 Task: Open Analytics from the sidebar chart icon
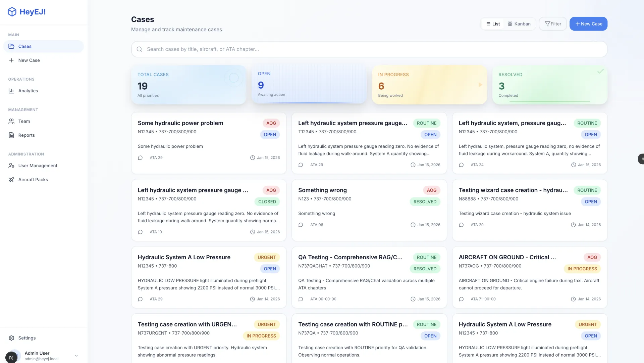[x=11, y=91]
